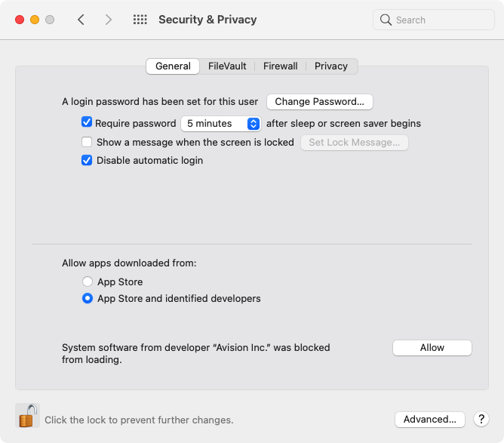
Task: Uncheck the Require password checkbox
Action: [x=87, y=122]
